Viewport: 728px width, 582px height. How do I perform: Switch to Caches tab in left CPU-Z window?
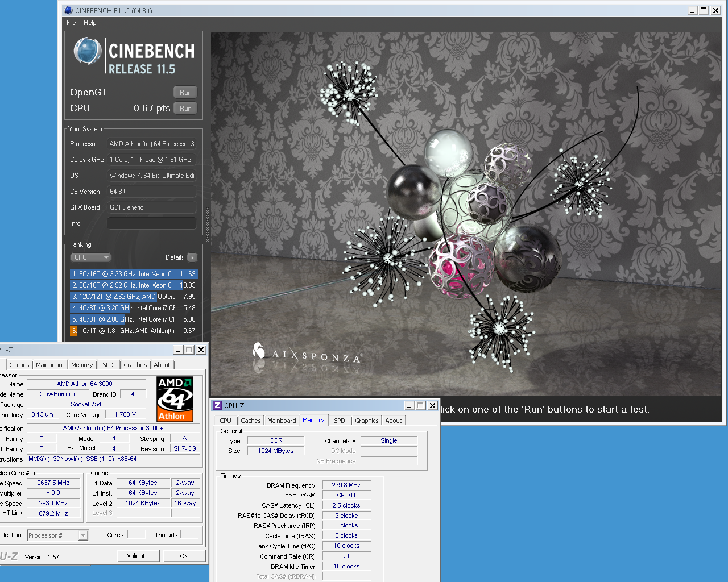19,365
